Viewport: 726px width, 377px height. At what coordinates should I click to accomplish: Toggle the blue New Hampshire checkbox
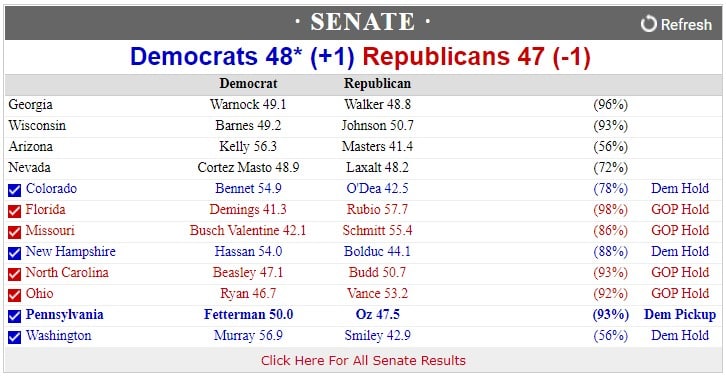[x=14, y=253]
